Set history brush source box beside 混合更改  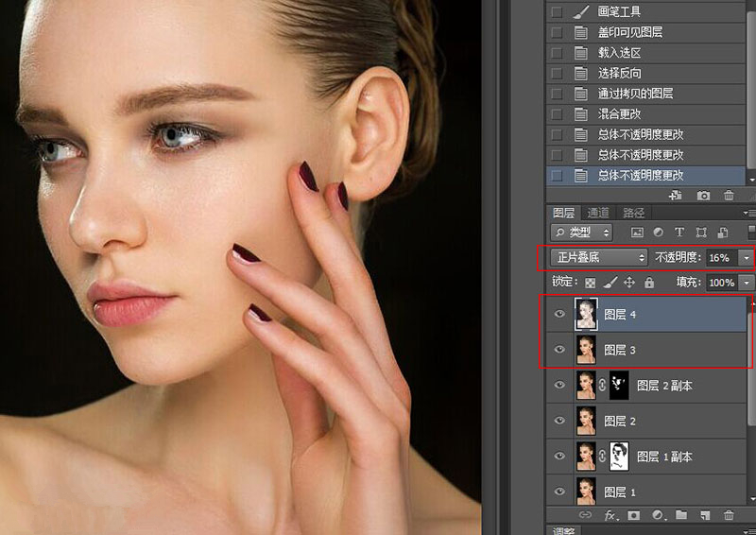(x=557, y=113)
